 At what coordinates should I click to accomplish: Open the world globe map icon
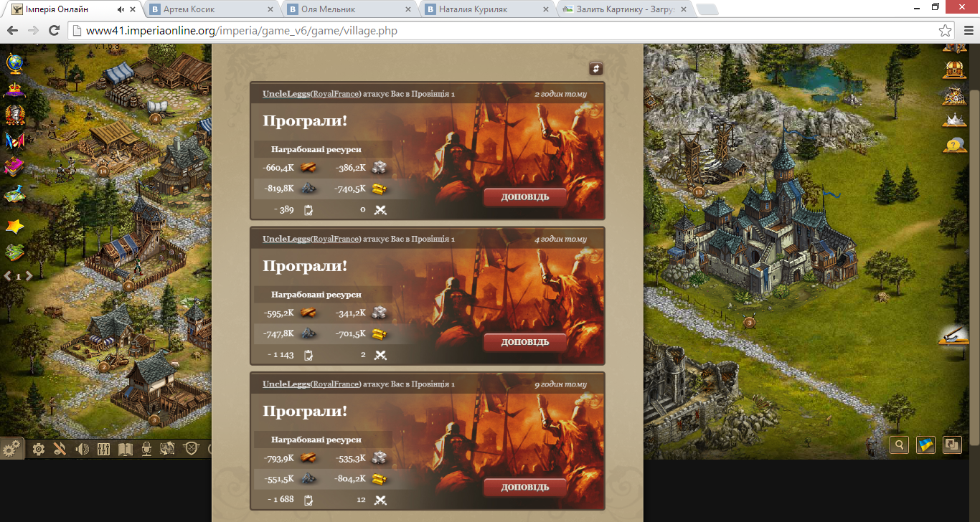tap(14, 64)
